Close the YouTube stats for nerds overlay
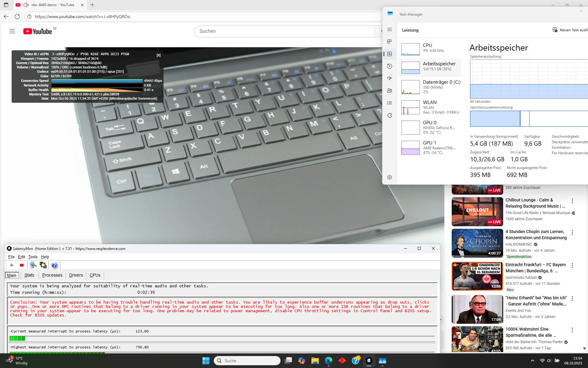 (158, 55)
